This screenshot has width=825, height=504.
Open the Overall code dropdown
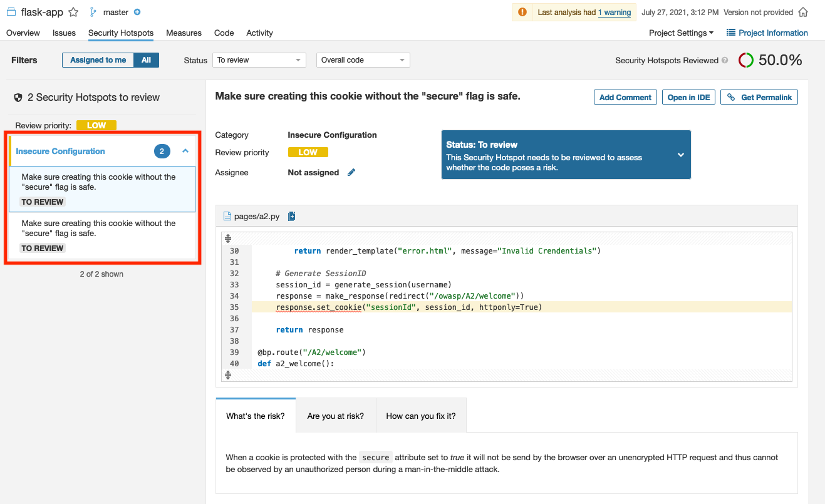(363, 60)
